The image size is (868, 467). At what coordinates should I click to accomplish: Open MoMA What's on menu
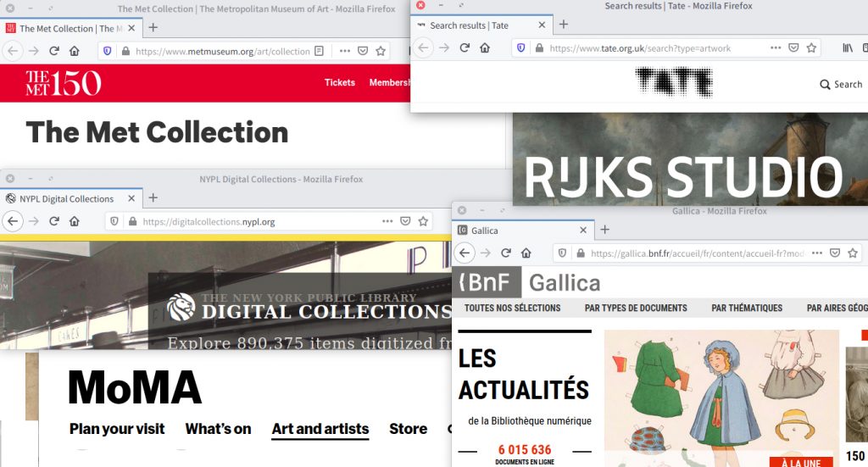tap(218, 429)
